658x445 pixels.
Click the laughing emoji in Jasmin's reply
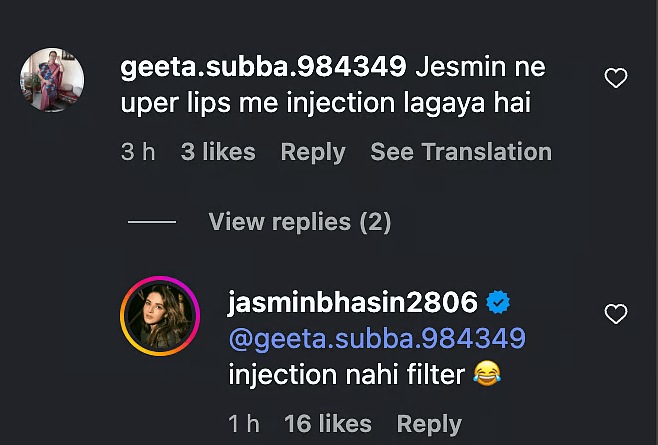tap(484, 375)
